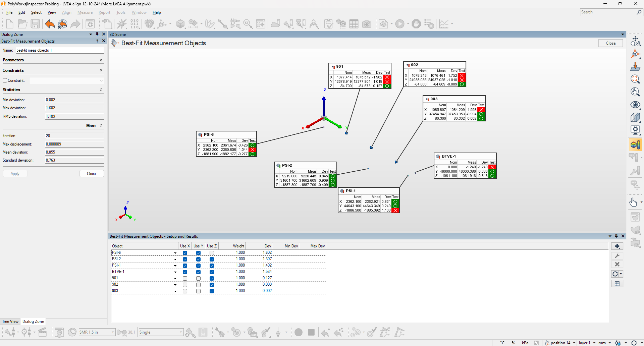Click the table view icon beside results table
The image size is (644, 346).
(x=617, y=284)
